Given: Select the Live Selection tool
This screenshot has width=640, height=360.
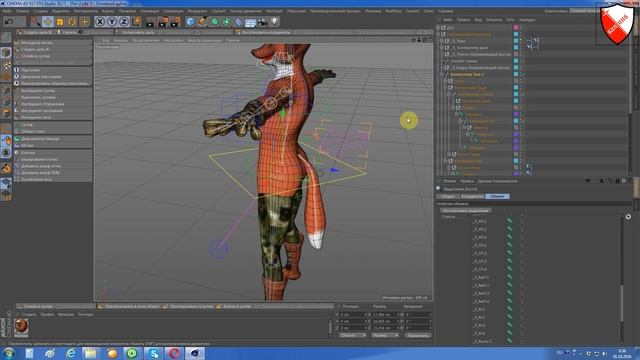Looking at the screenshot, I should pos(36,22).
